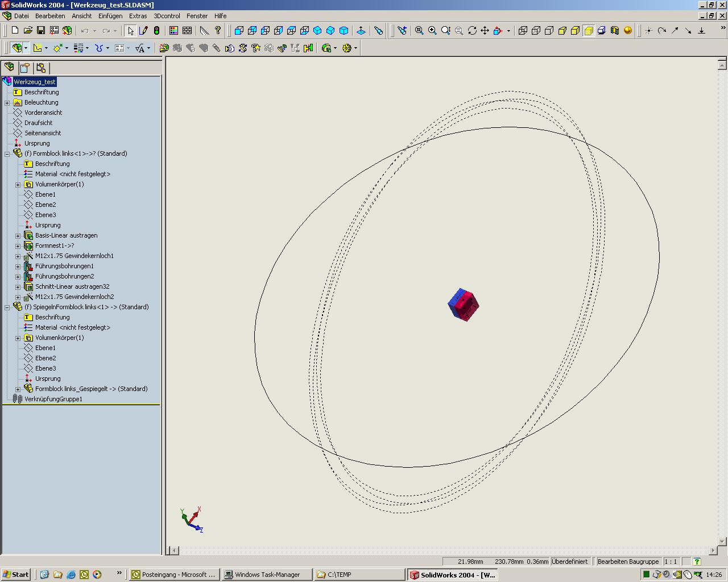Viewport: 728px width, 582px height.
Task: Toggle Wireframe display mode
Action: (523, 31)
